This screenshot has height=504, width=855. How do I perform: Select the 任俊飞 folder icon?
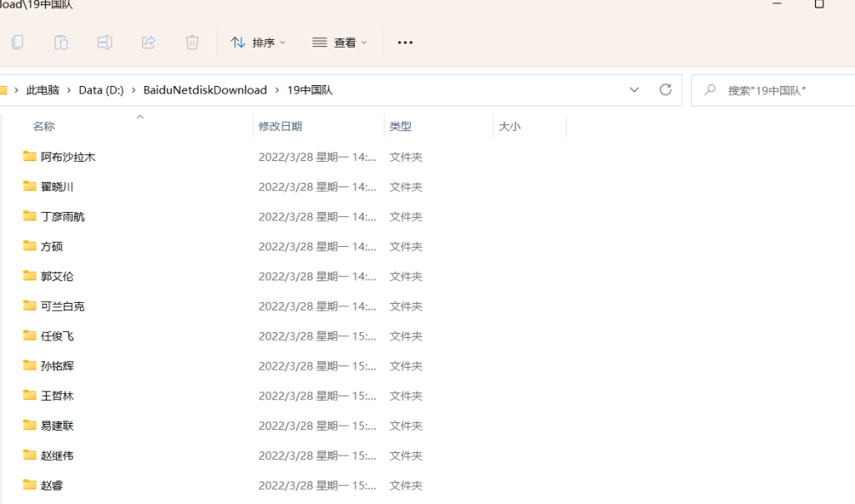[x=29, y=335]
